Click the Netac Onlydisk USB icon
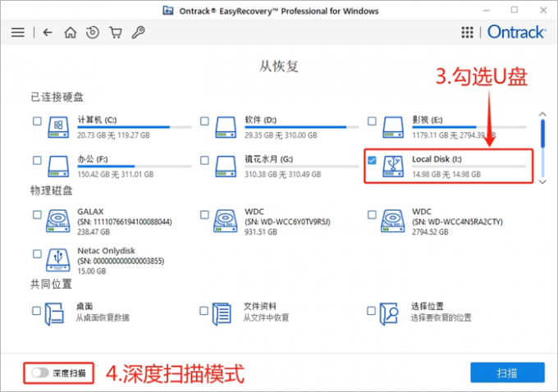 point(57,260)
